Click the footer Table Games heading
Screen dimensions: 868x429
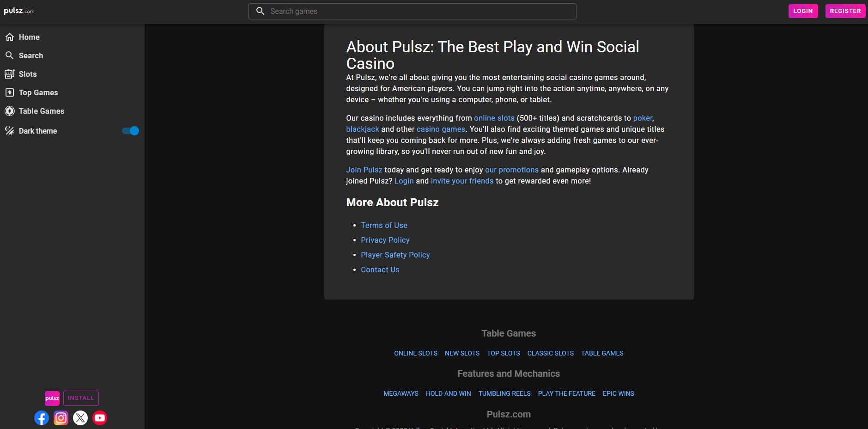click(509, 333)
